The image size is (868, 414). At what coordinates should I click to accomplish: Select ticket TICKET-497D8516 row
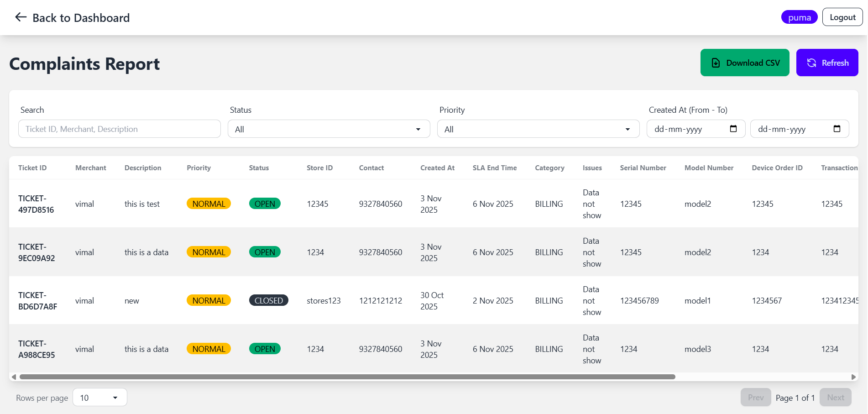point(36,204)
